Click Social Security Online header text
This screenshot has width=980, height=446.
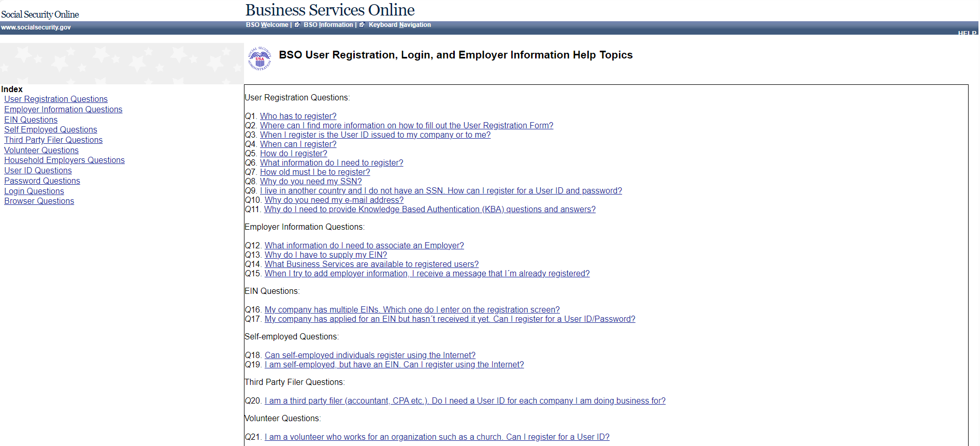click(x=40, y=14)
